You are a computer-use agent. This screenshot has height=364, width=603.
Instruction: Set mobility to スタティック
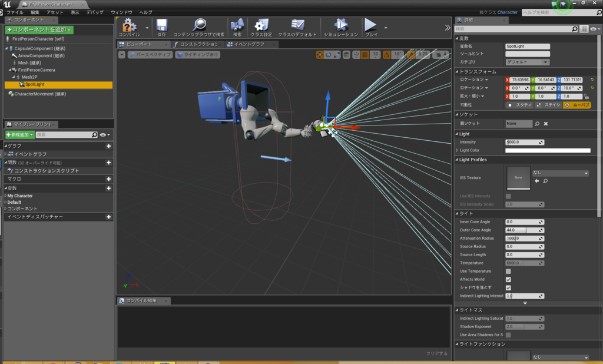(519, 105)
